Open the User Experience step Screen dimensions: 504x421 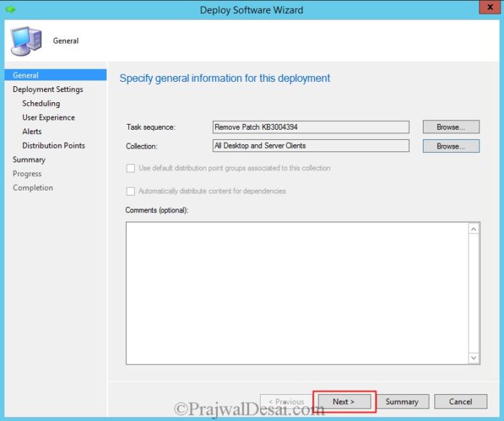point(49,117)
